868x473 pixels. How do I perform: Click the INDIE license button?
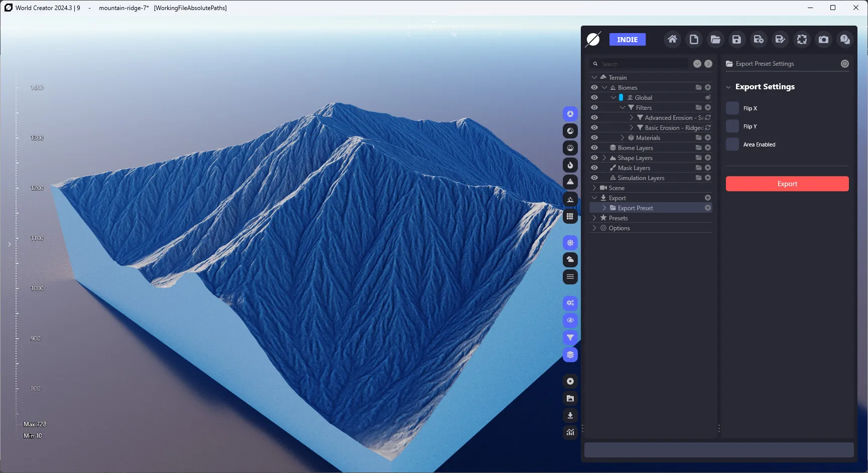(x=628, y=40)
